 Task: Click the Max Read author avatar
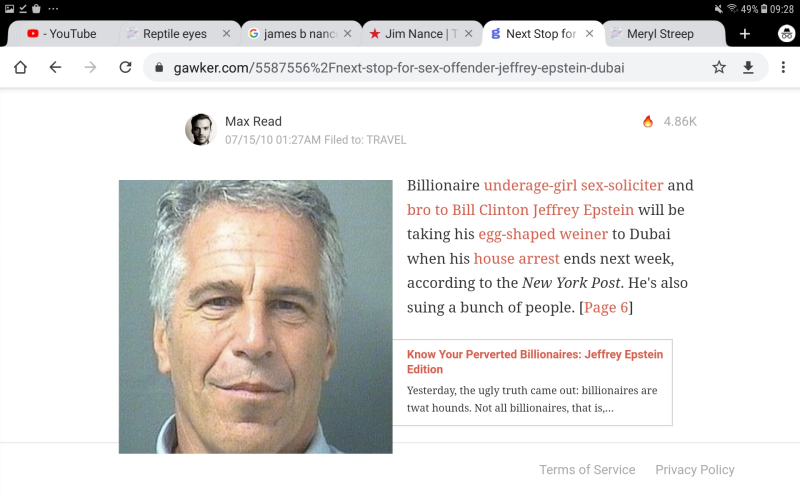(200, 130)
